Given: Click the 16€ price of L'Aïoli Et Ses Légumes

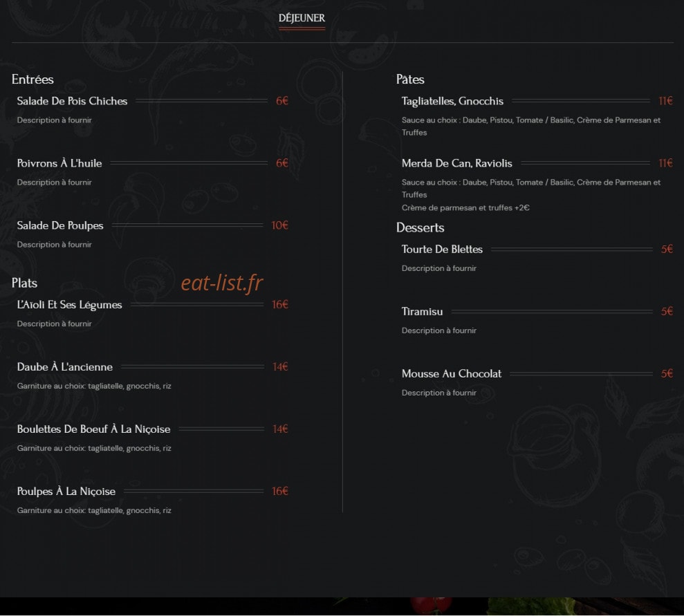Looking at the screenshot, I should 280,305.
